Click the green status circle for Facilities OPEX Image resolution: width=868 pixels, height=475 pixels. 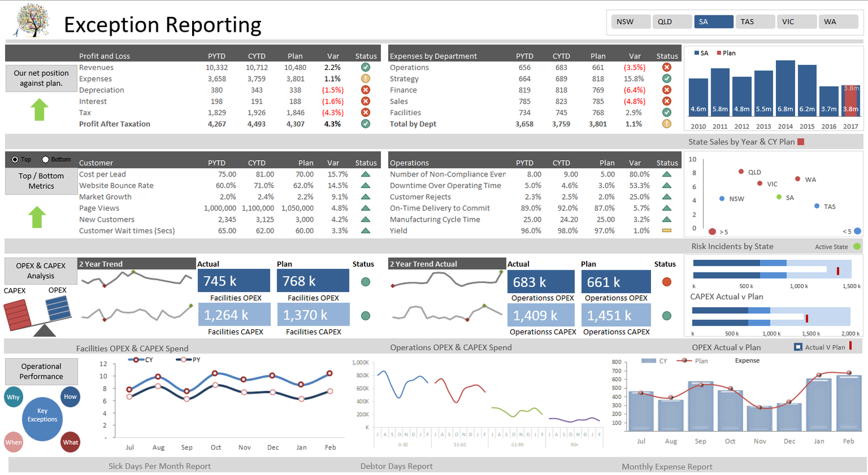tap(365, 281)
